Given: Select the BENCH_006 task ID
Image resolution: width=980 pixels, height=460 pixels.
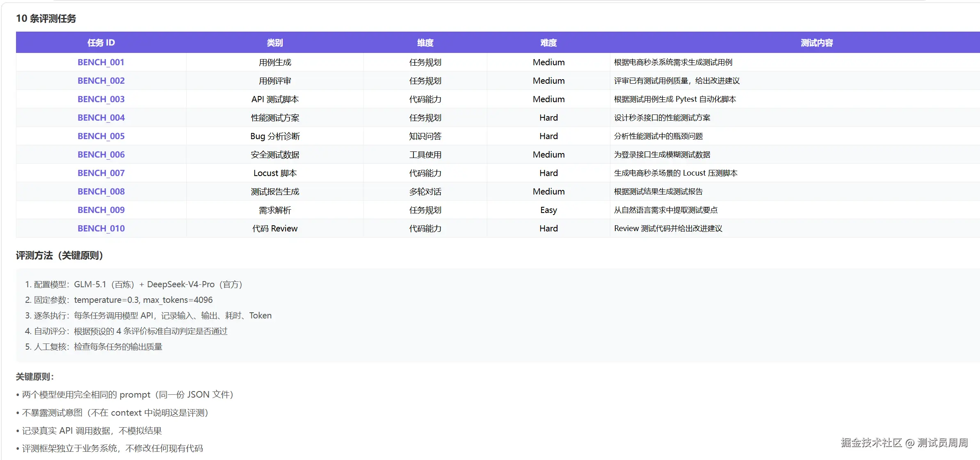Looking at the screenshot, I should [x=101, y=155].
